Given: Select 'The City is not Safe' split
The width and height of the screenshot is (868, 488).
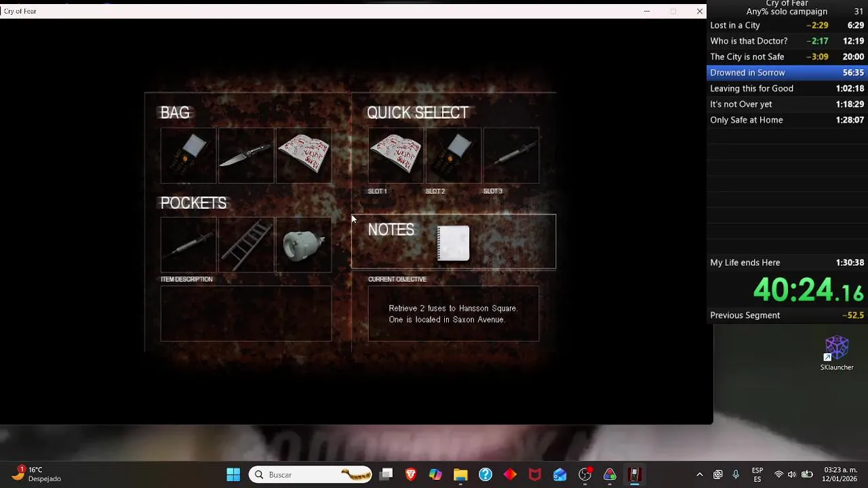Looking at the screenshot, I should pos(787,57).
